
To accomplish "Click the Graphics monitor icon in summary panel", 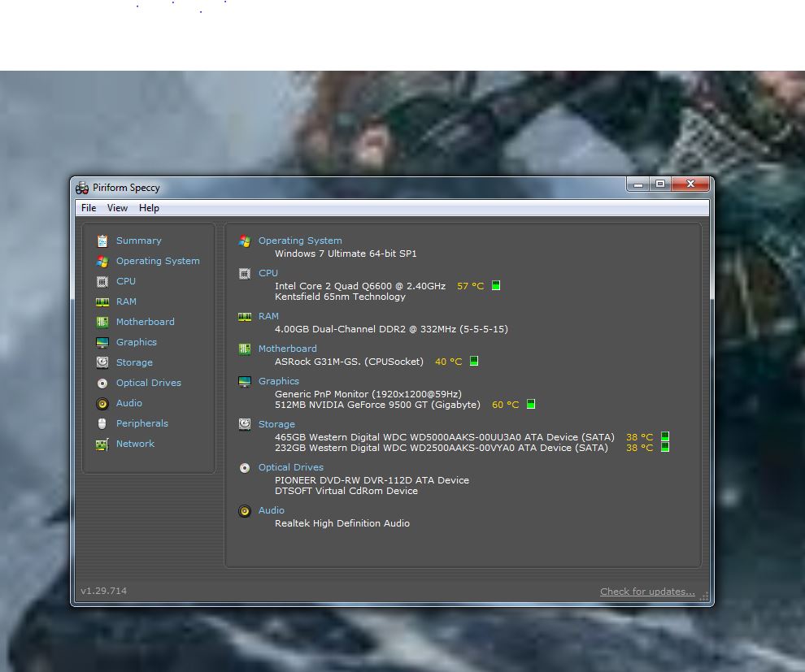I will pyautogui.click(x=245, y=381).
